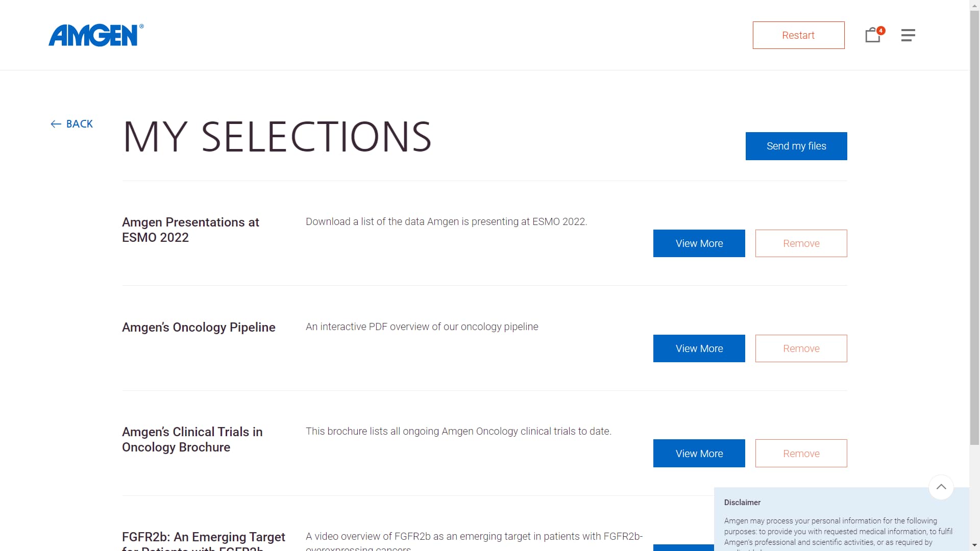Click the scrollbar down arrow

(974, 545)
